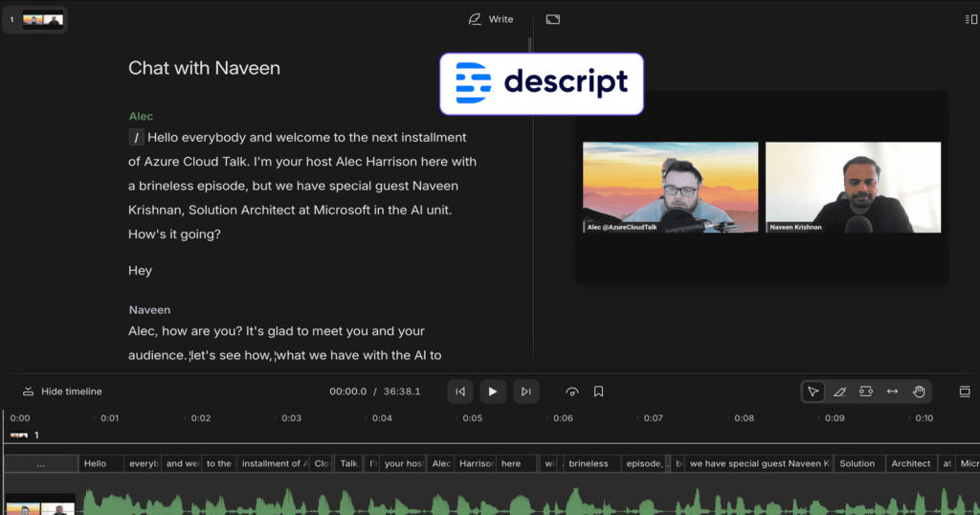Select the range selection tool
The image size is (980, 515).
865,392
